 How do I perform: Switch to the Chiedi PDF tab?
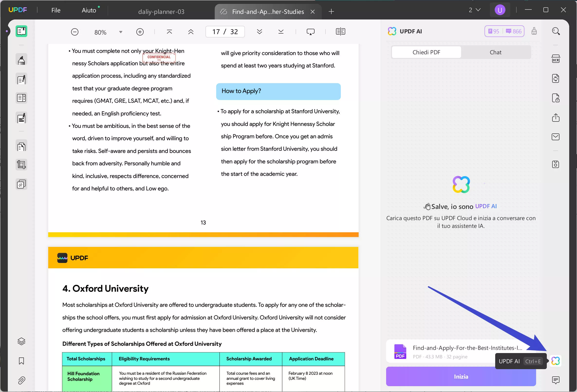tap(426, 52)
